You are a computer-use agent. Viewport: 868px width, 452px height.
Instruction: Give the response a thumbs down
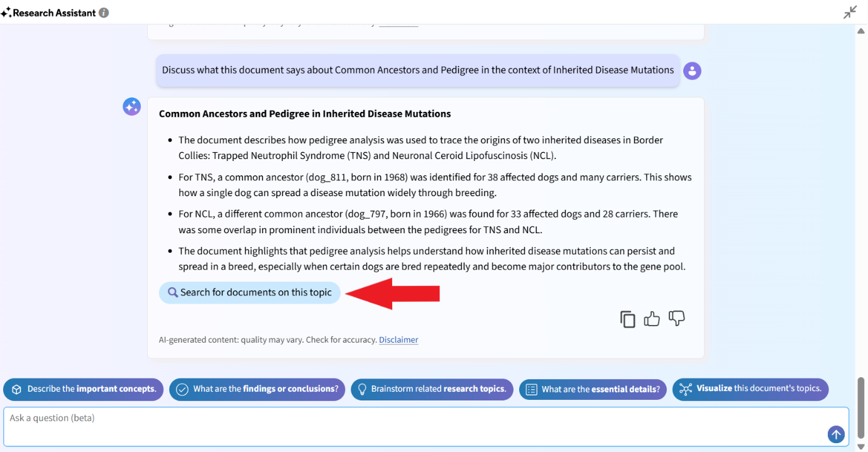[x=676, y=319]
